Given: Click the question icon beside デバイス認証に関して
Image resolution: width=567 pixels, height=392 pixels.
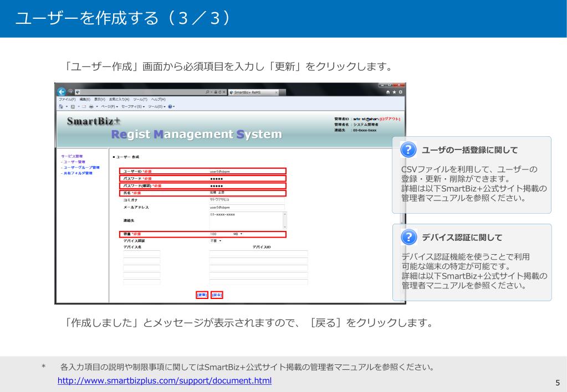Looking at the screenshot, I should (408, 237).
